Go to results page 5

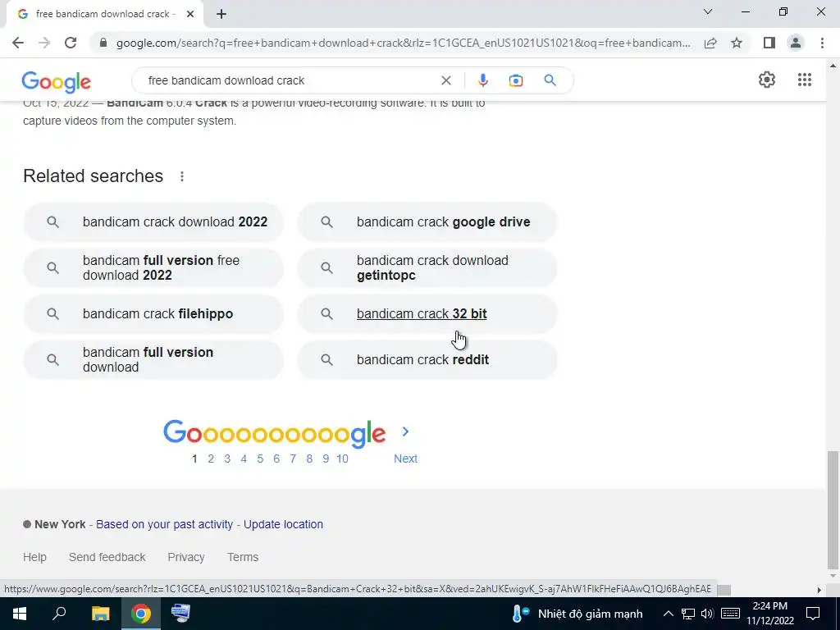[260, 459]
